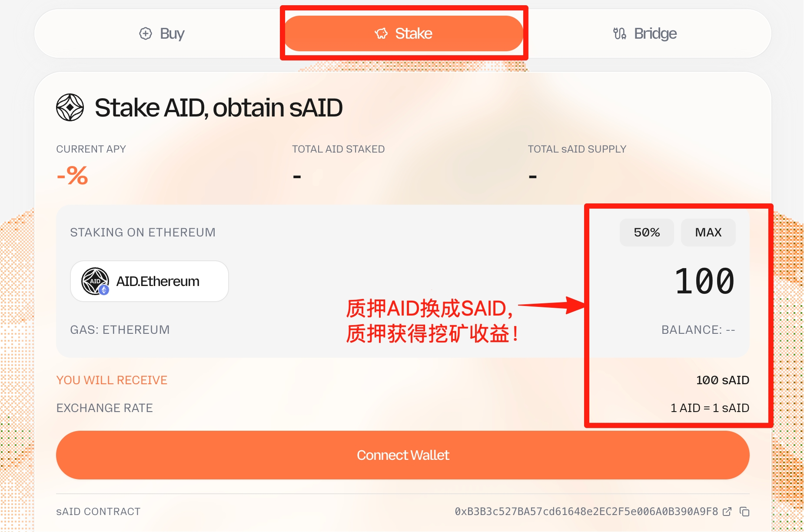Click the Bridge route icon

[620, 33]
